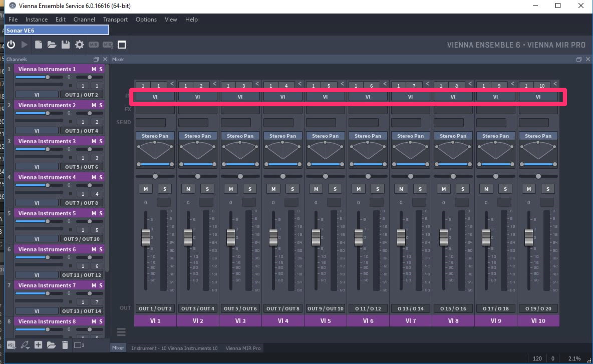Mute the VI 5 mixer strip
Image resolution: width=593 pixels, height=364 pixels.
316,189
